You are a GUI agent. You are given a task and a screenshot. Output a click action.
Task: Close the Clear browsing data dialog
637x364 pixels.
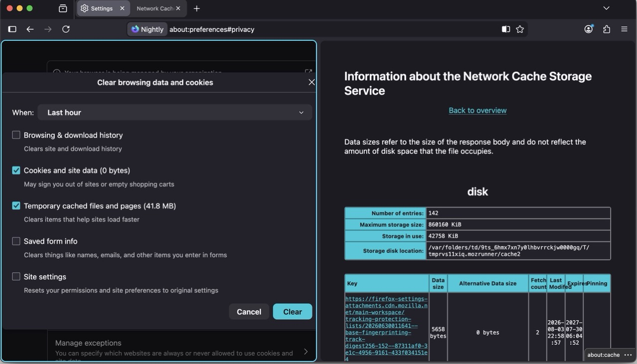coord(312,82)
